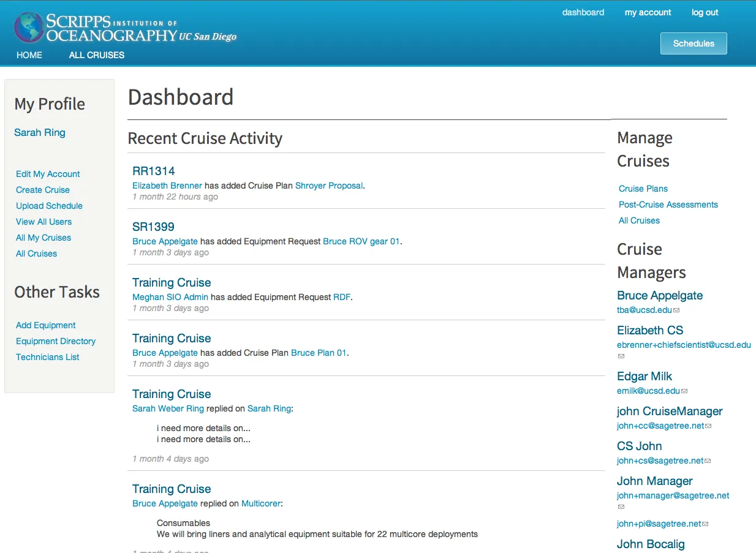
Task: Open View All Users link
Action: 43,222
